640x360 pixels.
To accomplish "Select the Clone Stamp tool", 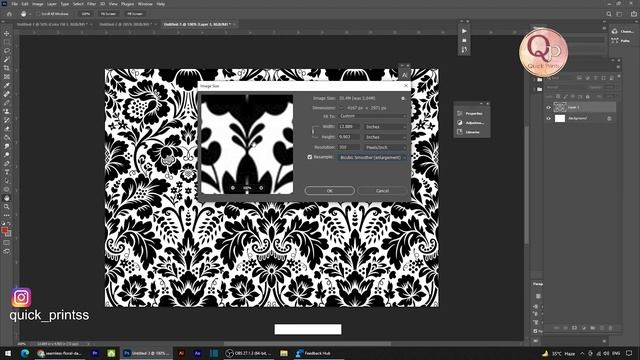I will click(x=7, y=111).
